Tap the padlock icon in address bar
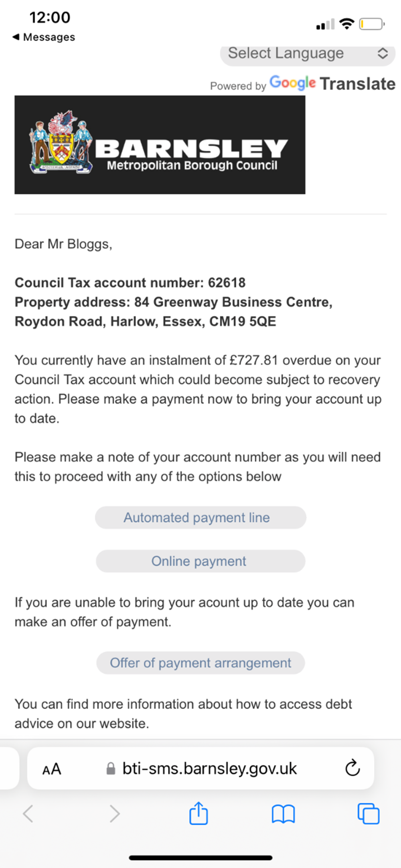Viewport: 401px width, 868px height. 111,769
